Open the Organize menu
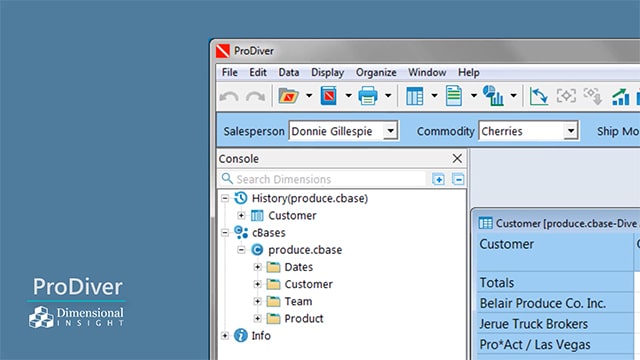 coord(376,73)
